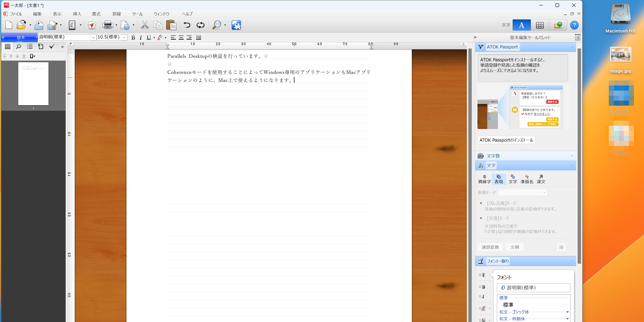
Task: Align text right in the format bar
Action: tap(189, 38)
